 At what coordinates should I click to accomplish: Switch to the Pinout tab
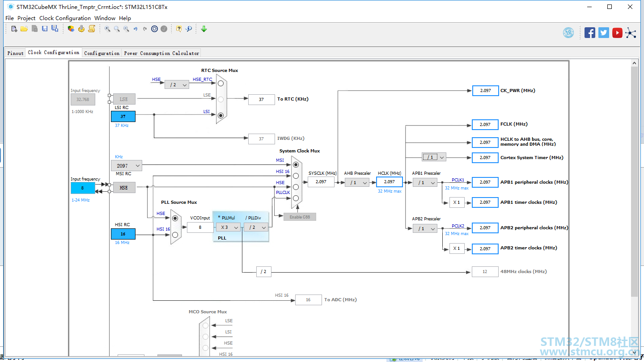point(15,53)
